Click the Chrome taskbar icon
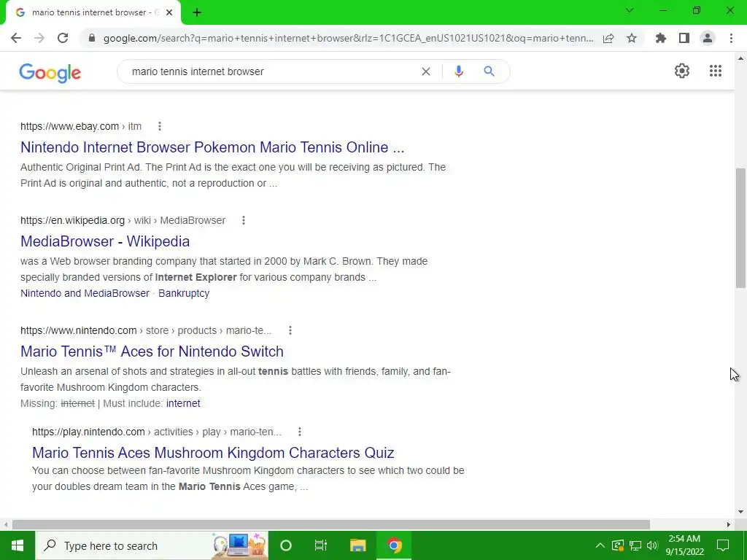The height and width of the screenshot is (560, 747). [394, 545]
